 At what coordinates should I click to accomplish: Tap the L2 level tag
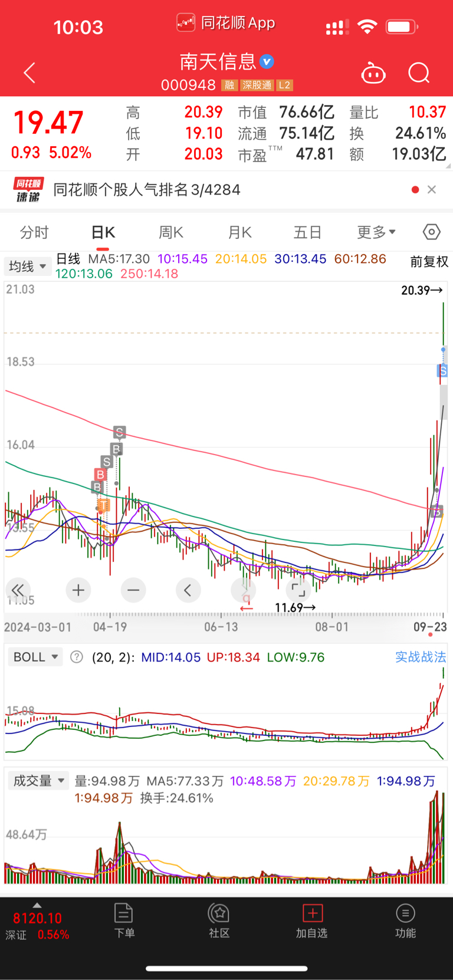(x=285, y=85)
